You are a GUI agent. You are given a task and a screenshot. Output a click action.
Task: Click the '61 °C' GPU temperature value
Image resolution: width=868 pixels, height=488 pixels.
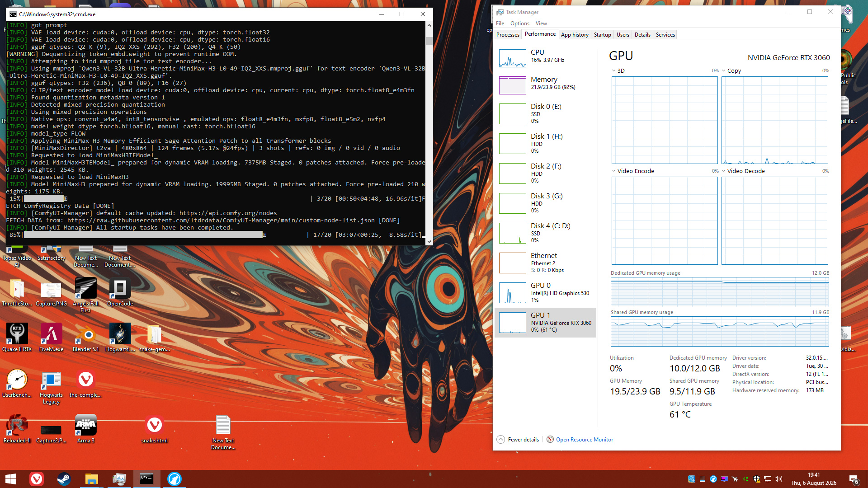point(680,415)
